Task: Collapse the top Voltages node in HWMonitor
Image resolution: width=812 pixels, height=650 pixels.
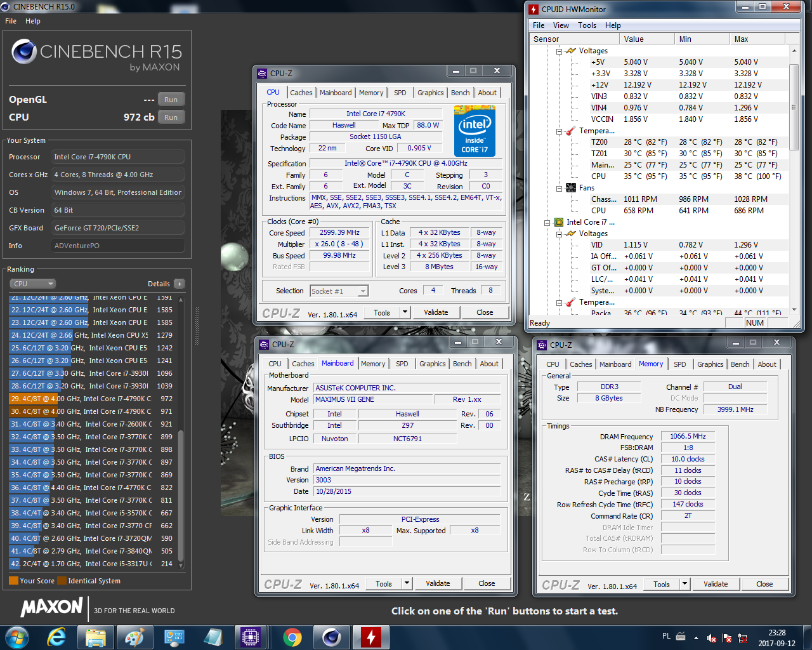Action: (559, 51)
